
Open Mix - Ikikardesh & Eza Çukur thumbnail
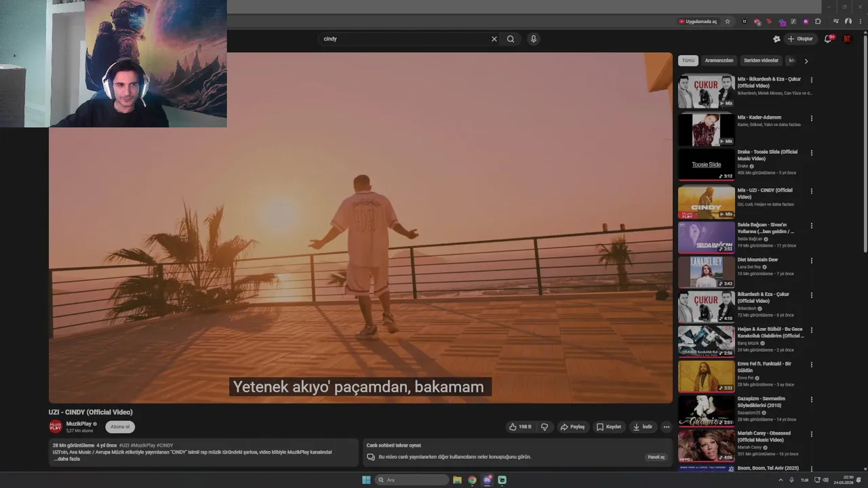click(x=706, y=91)
